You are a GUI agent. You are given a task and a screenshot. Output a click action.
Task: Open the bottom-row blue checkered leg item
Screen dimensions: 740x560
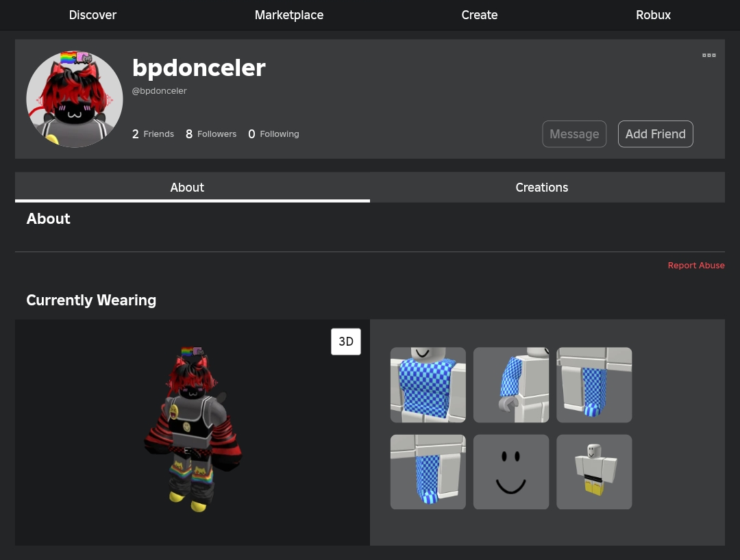coord(428,472)
